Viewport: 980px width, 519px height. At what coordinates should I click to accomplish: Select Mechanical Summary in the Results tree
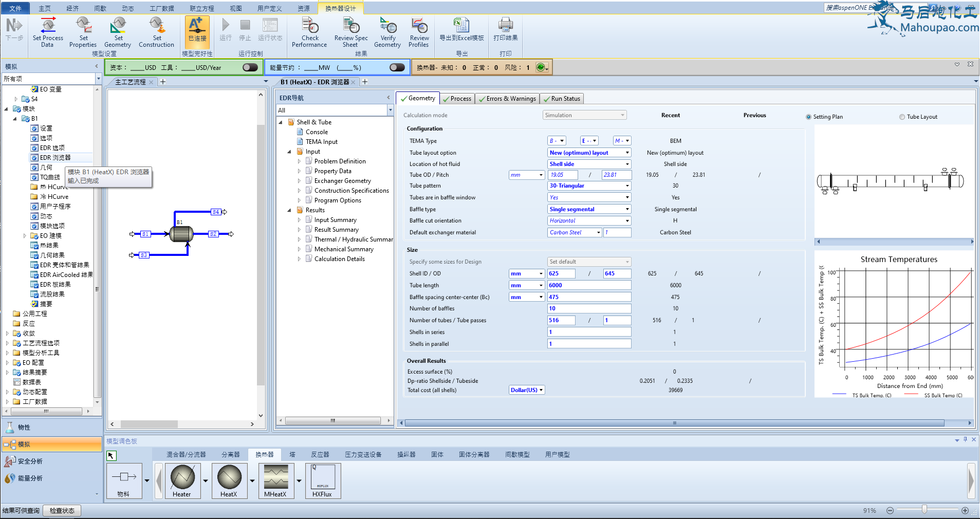344,249
